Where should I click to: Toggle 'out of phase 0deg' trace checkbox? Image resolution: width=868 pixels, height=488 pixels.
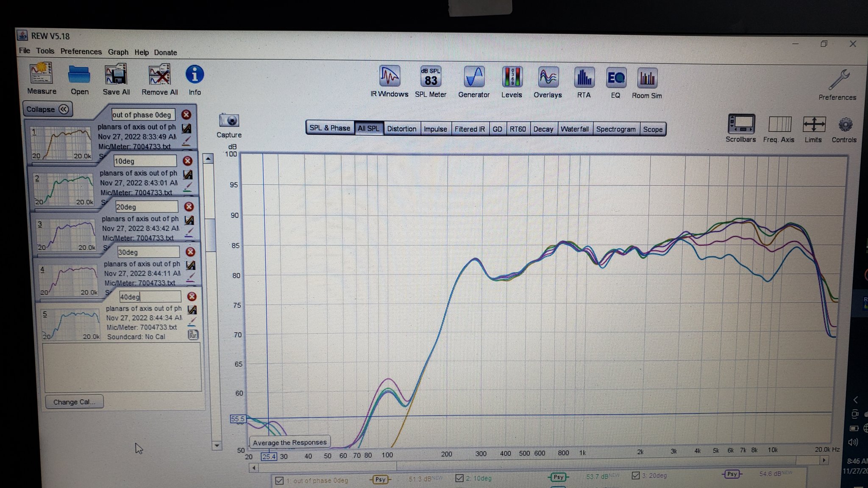click(279, 481)
